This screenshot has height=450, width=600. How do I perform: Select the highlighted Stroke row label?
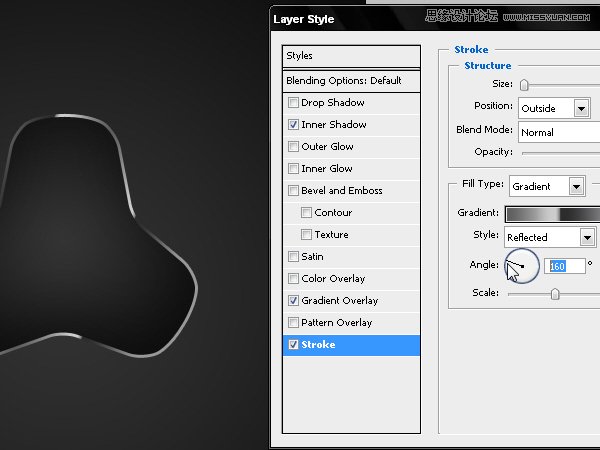(x=318, y=345)
